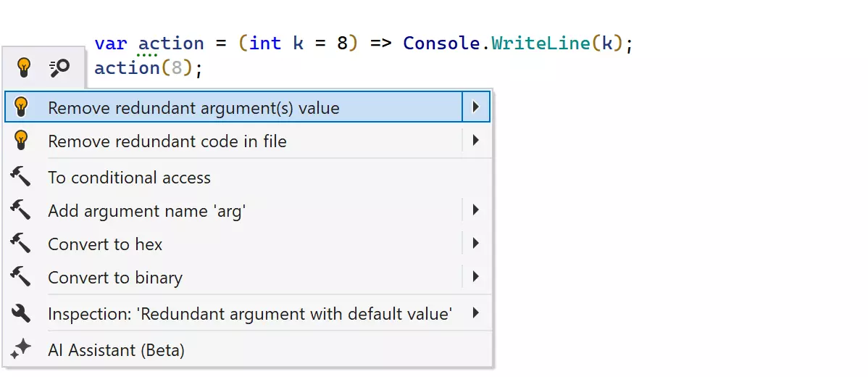This screenshot has width=868, height=377.
Task: Select 'To conditional access' menu entry
Action: [129, 178]
